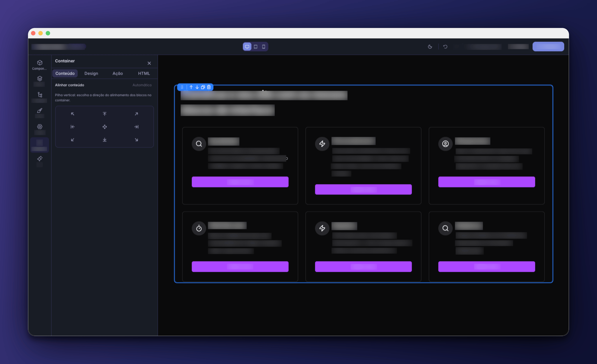Move selected container down

pyautogui.click(x=197, y=87)
